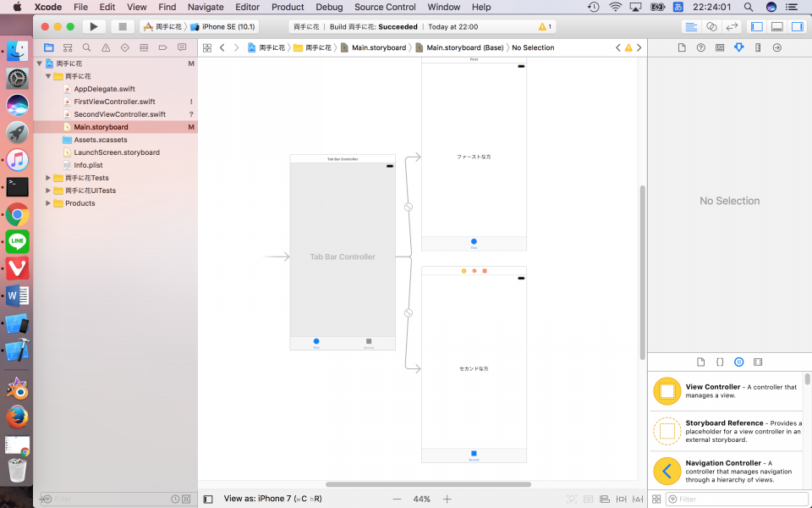Show the Connections inspector
Viewport: 812px width, 508px height.
[x=776, y=47]
